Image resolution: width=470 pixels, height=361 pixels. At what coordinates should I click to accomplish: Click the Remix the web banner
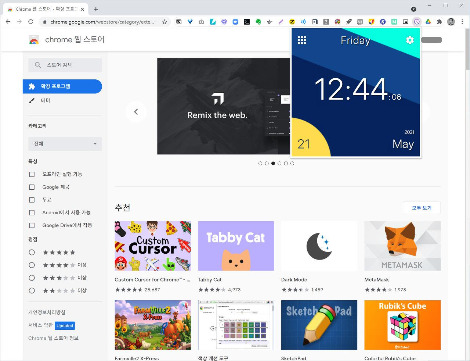pos(224,106)
